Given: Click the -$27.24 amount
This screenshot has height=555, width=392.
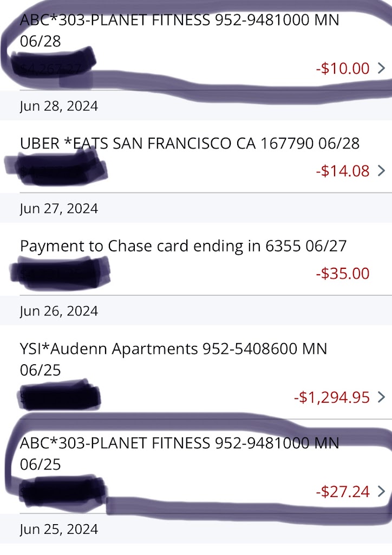Looking at the screenshot, I should [343, 492].
